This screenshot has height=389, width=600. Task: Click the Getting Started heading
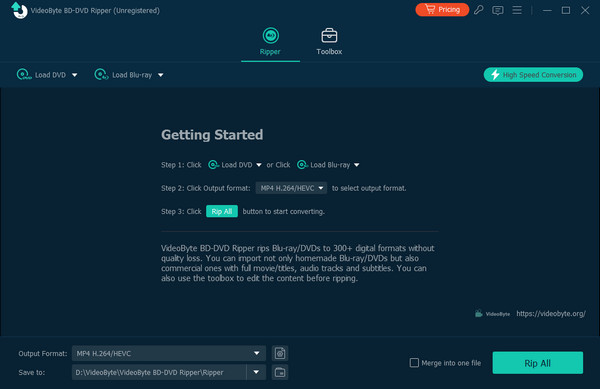click(212, 135)
